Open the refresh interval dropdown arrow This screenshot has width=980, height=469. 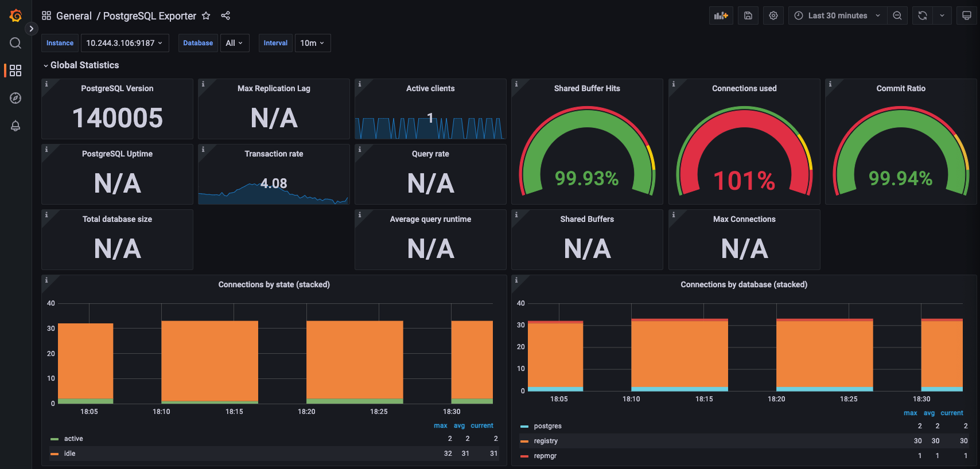pos(942,15)
